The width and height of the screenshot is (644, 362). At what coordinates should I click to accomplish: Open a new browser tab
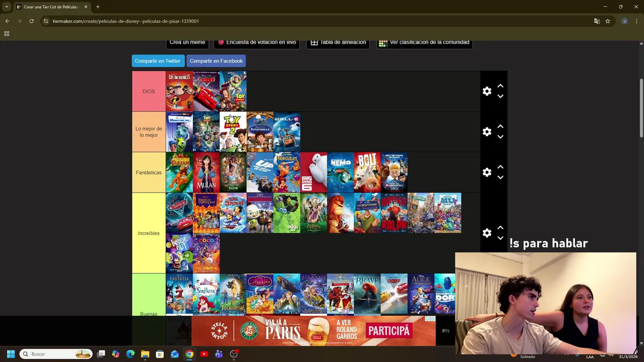98,7
